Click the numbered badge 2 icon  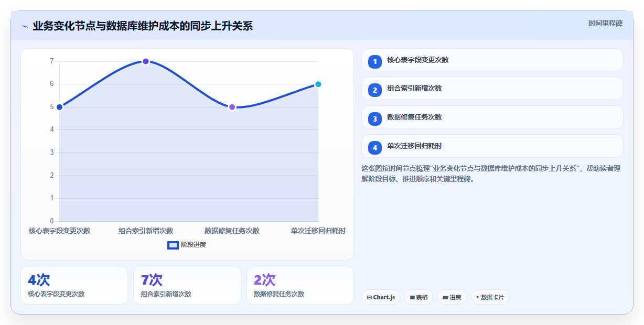375,90
